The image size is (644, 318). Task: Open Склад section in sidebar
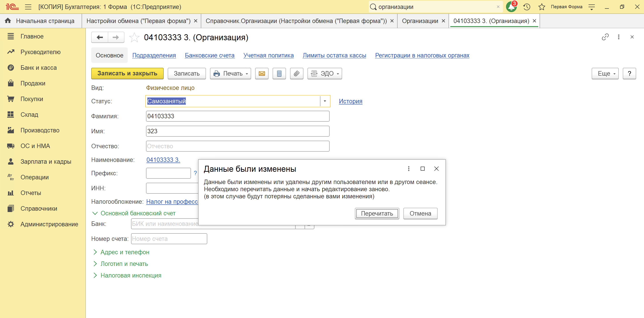(29, 114)
